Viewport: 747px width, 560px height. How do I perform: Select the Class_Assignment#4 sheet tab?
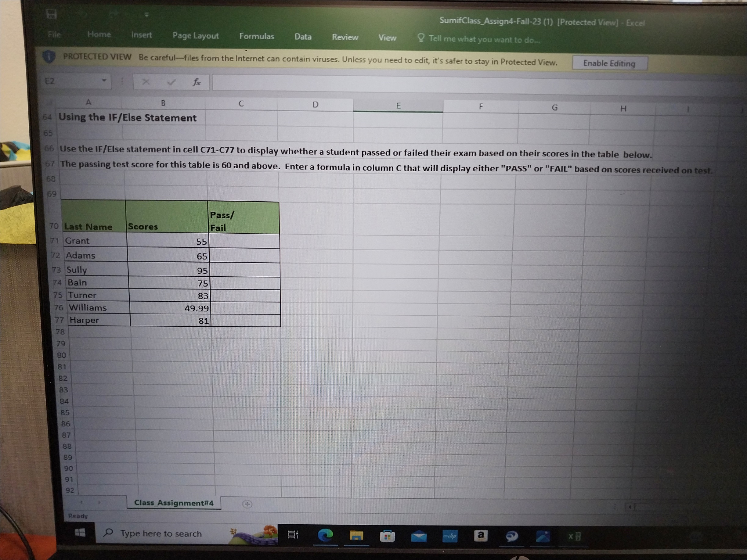[x=174, y=503]
